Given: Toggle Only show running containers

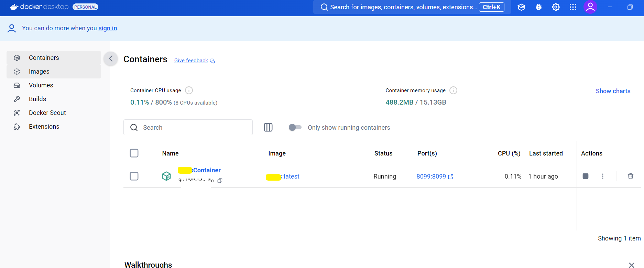Looking at the screenshot, I should click(x=295, y=128).
